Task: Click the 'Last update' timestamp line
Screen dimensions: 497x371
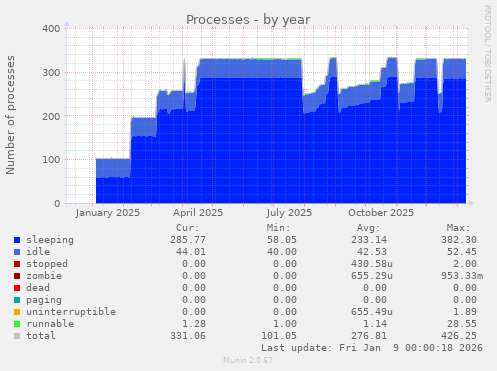Action: (x=372, y=348)
